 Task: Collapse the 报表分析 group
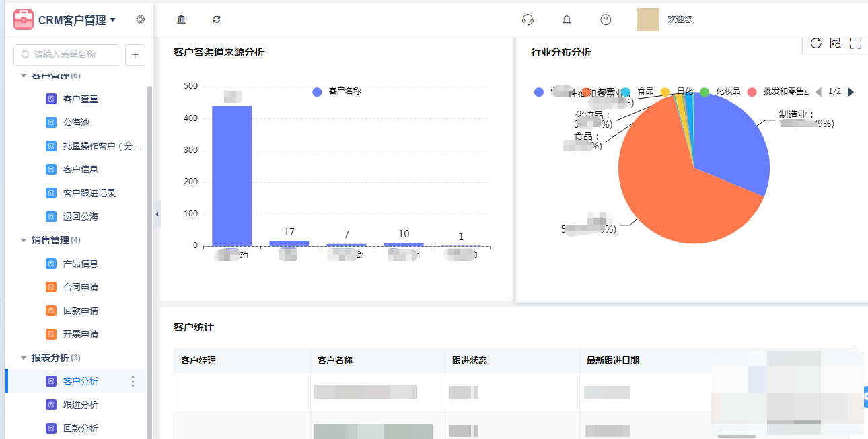tap(24, 358)
